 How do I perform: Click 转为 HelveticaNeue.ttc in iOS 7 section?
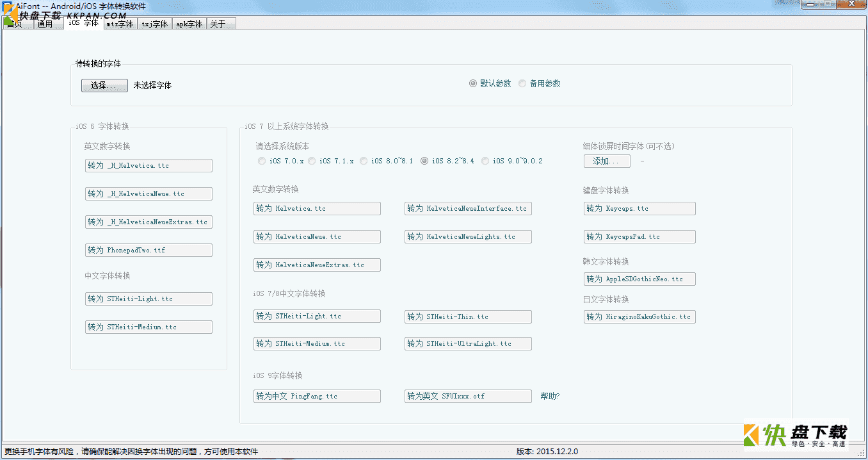pos(317,236)
